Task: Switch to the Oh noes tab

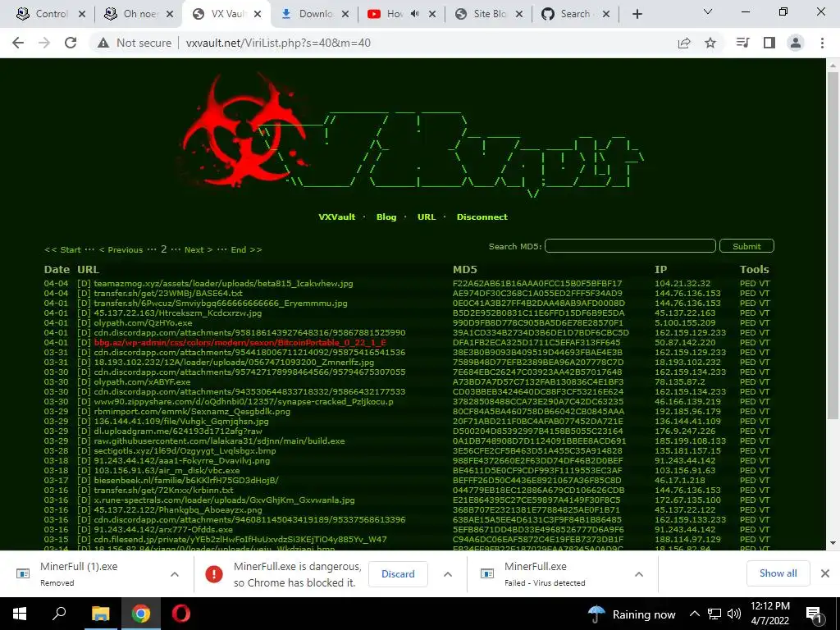Action: (138, 14)
